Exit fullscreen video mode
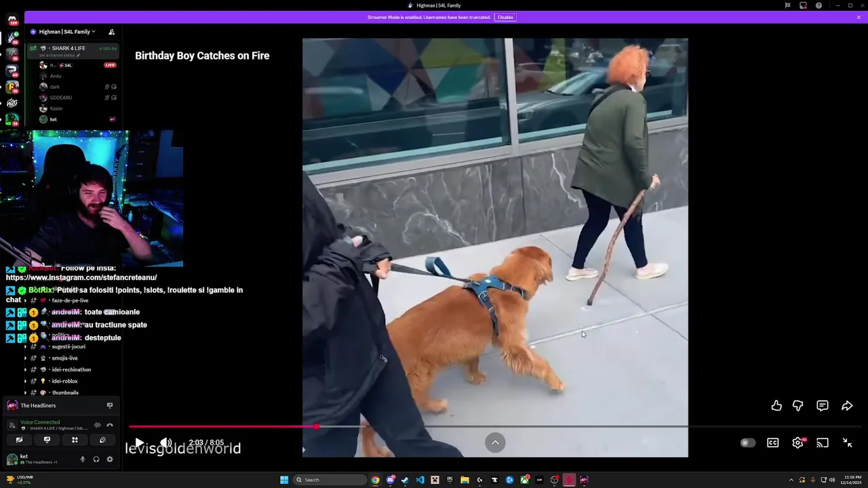This screenshot has width=868, height=488. pos(847,443)
